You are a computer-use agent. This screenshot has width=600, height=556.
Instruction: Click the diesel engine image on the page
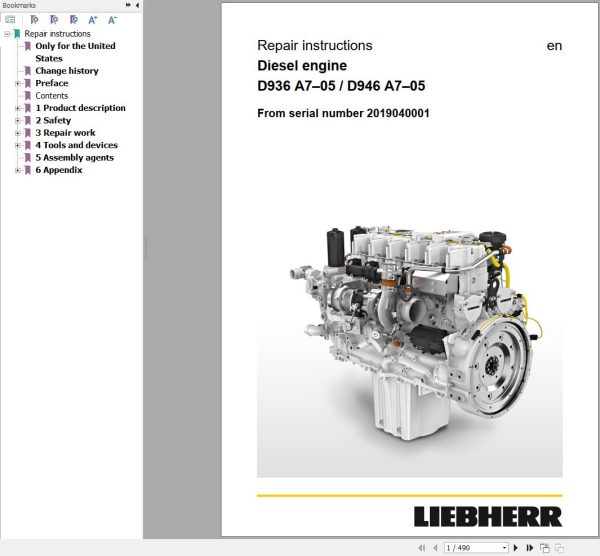point(409,350)
